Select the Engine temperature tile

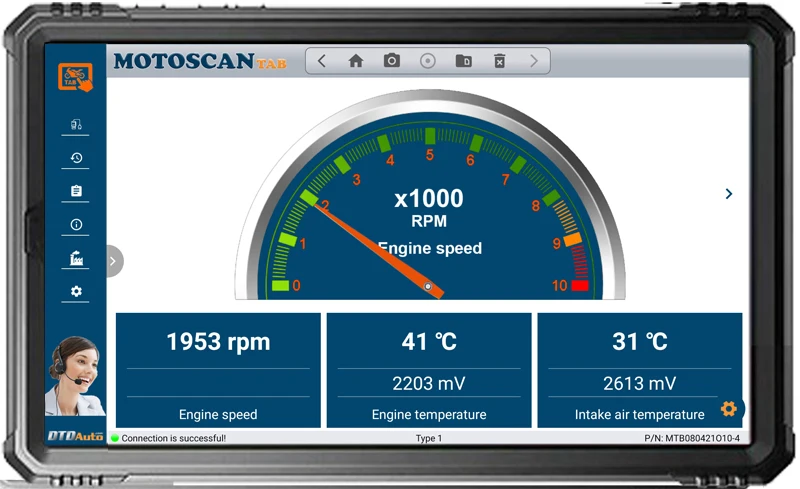tap(429, 370)
